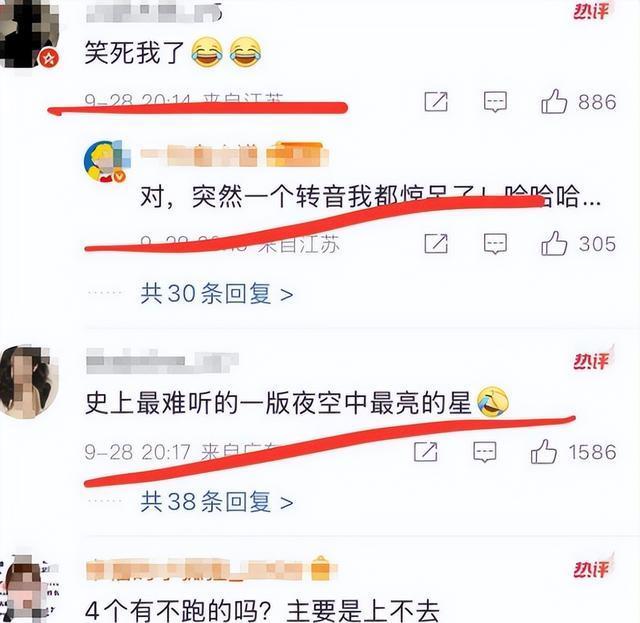Share the 史上最难听 comment with forward icon
This screenshot has width=640, height=623.
click(425, 452)
